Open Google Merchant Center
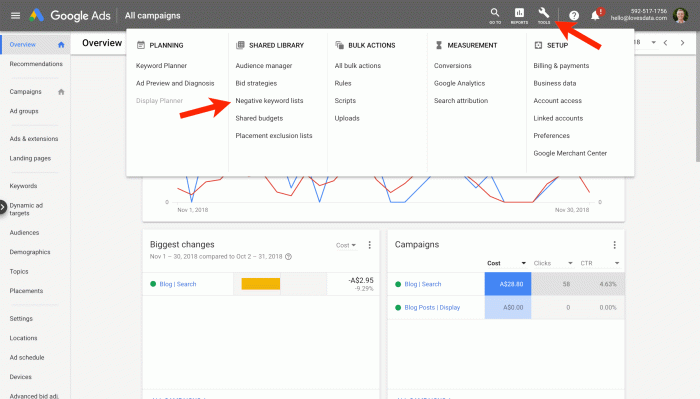Image resolution: width=700 pixels, height=399 pixels. [570, 154]
